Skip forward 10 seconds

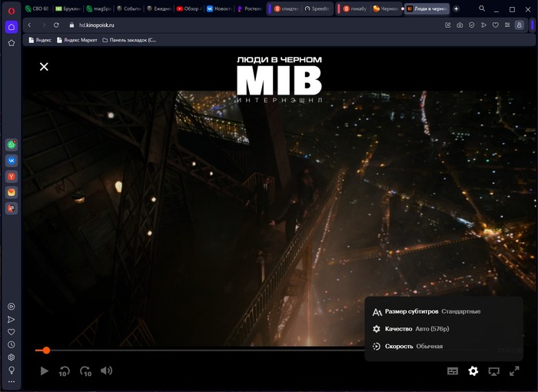point(85,371)
